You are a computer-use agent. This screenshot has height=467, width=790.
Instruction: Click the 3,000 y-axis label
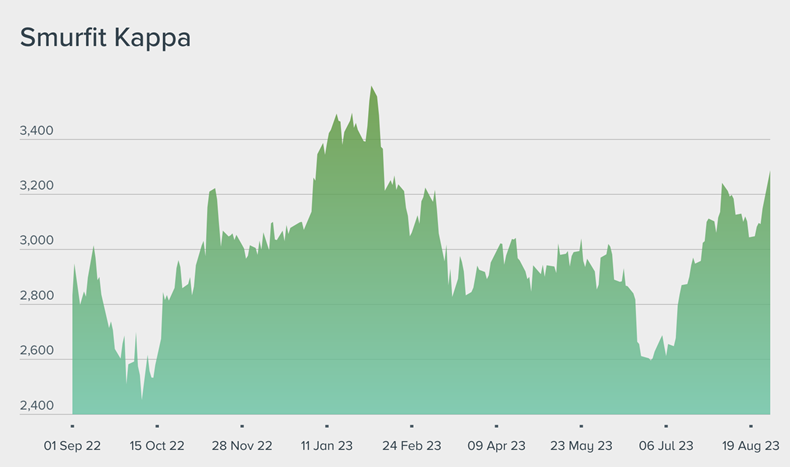point(38,242)
